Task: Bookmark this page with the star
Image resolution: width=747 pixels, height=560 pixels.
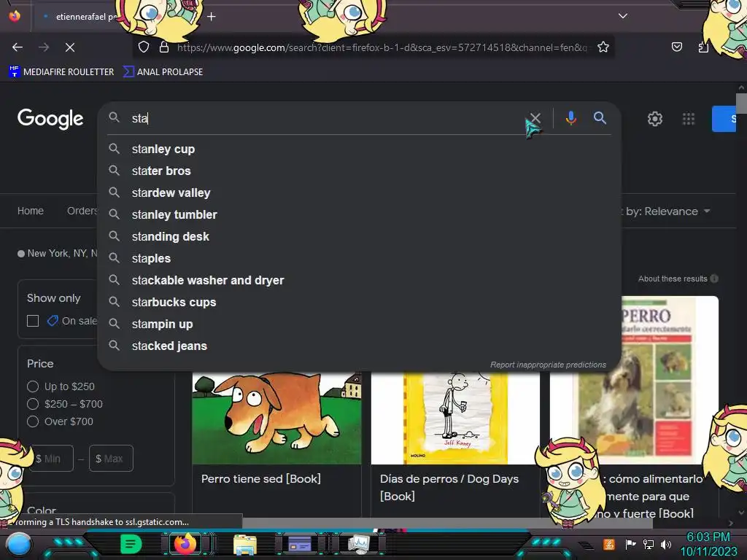Action: [x=603, y=47]
